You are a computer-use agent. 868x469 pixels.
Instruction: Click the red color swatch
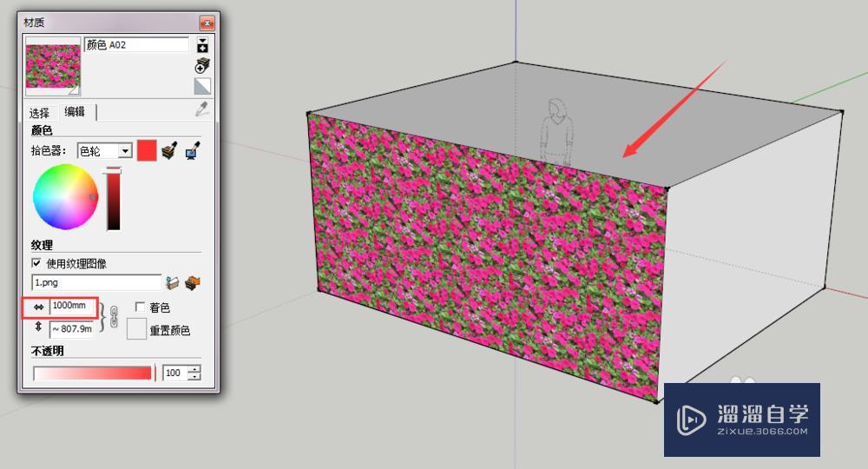147,150
